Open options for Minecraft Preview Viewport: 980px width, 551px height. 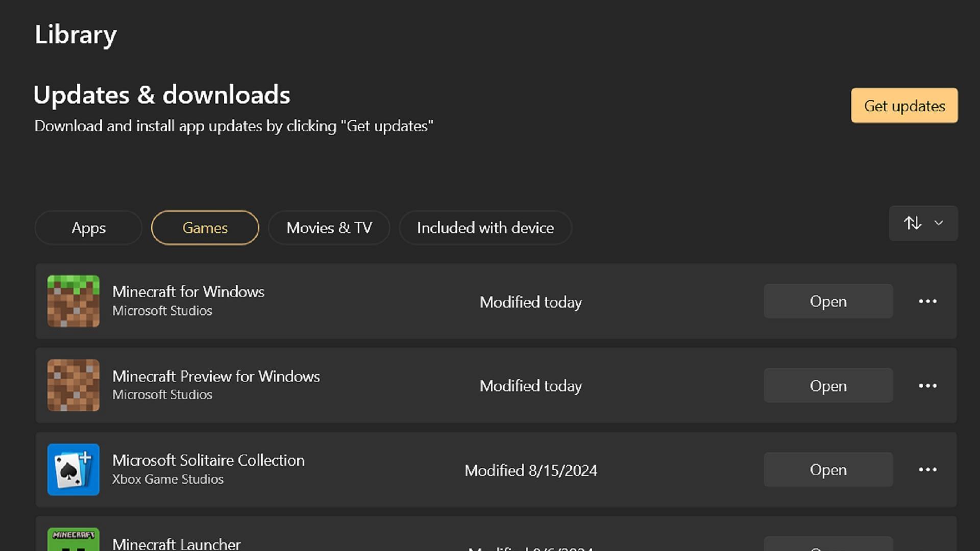[x=927, y=386]
